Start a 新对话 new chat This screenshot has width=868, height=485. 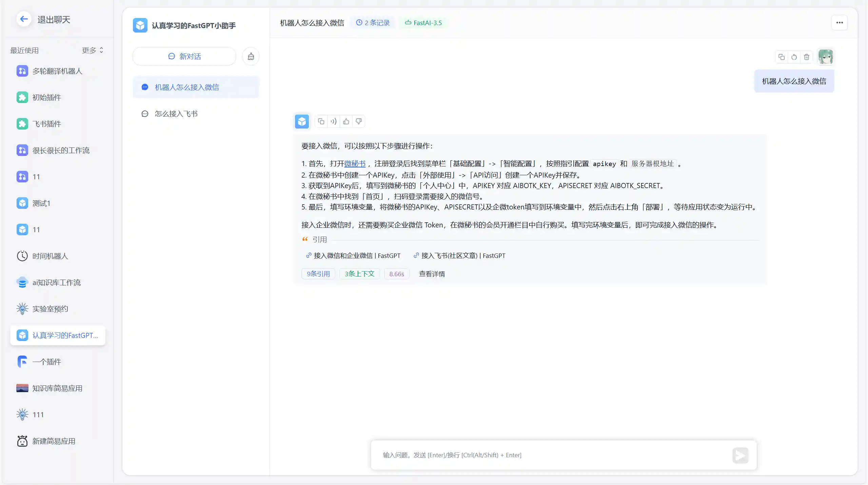point(184,56)
